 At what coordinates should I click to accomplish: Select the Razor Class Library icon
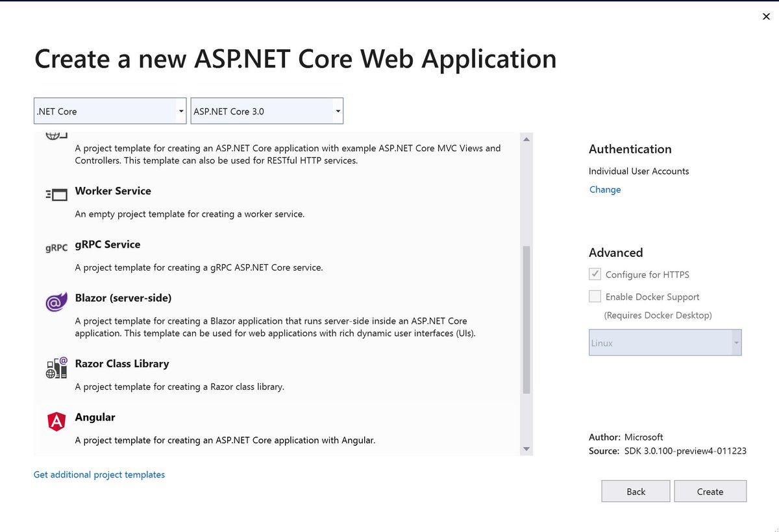click(x=56, y=368)
